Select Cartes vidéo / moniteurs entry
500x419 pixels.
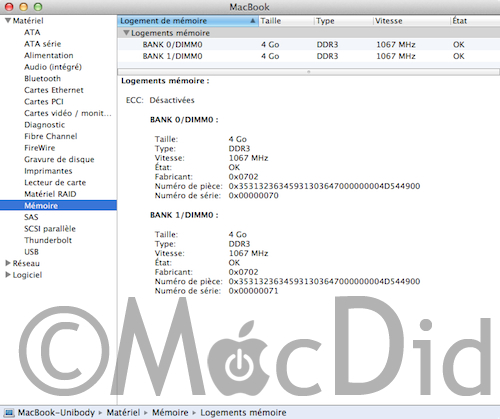(x=68, y=113)
